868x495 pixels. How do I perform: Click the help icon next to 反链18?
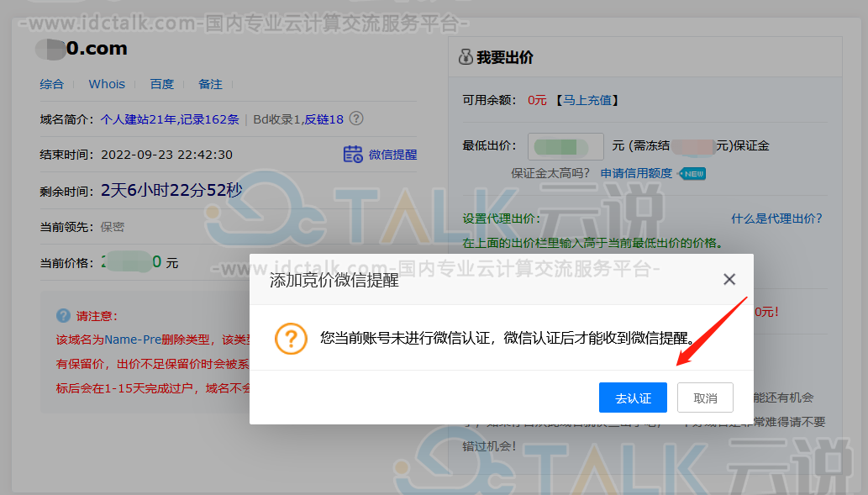coord(356,118)
